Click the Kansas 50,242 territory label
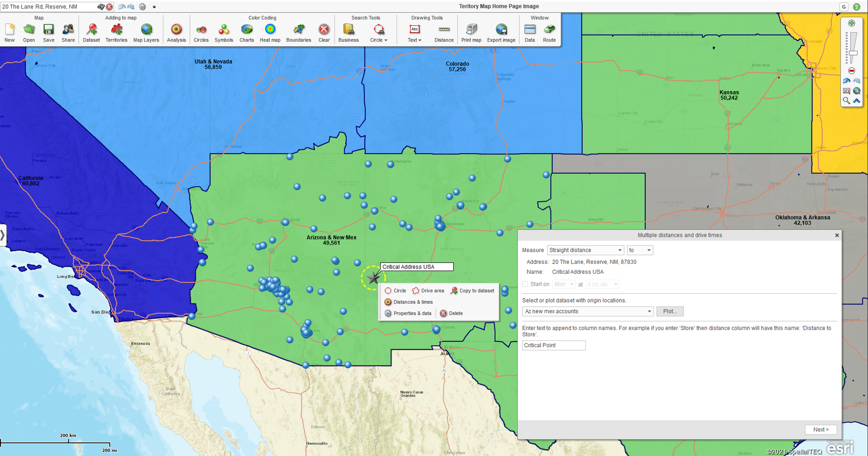 tap(729, 95)
